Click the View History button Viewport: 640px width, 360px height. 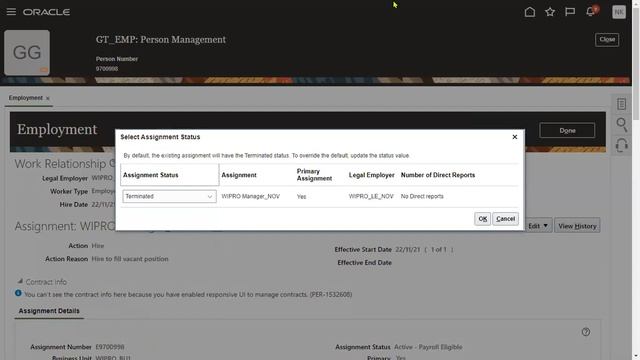577,226
